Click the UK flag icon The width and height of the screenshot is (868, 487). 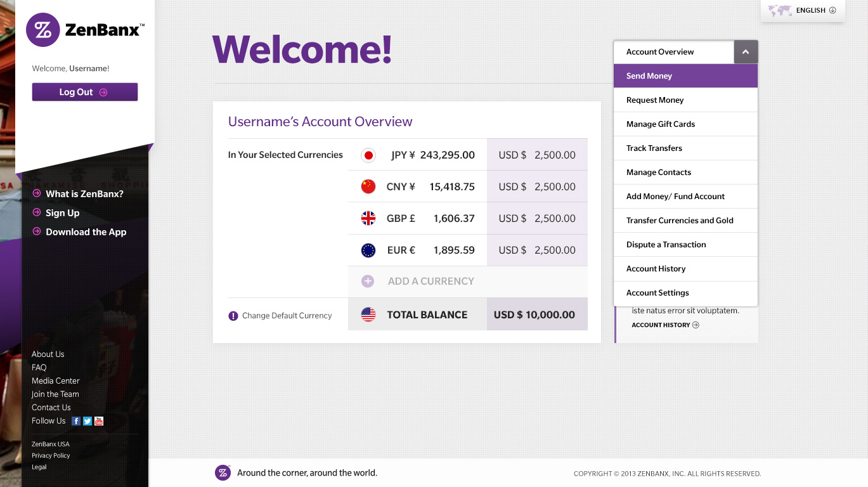[368, 219]
